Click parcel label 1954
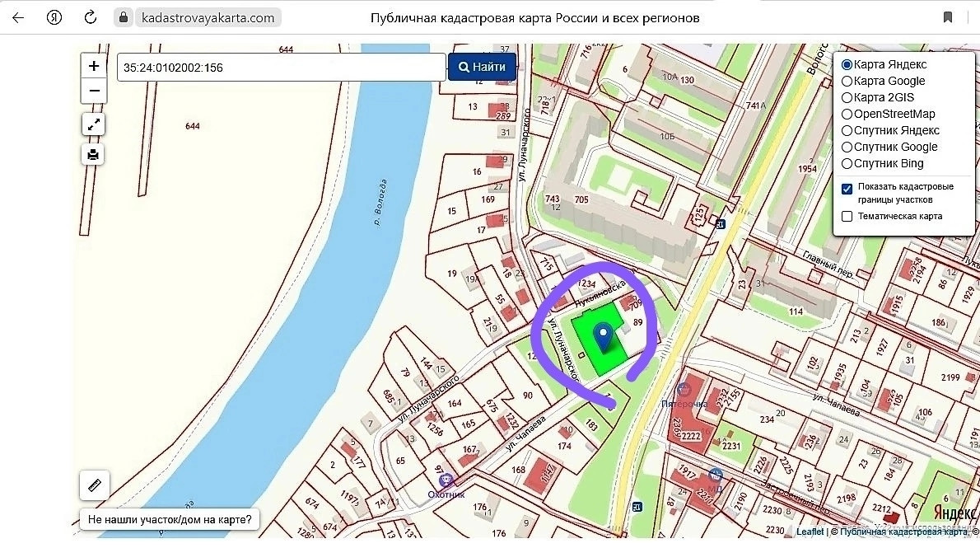This screenshot has height=548, width=980. 808,169
